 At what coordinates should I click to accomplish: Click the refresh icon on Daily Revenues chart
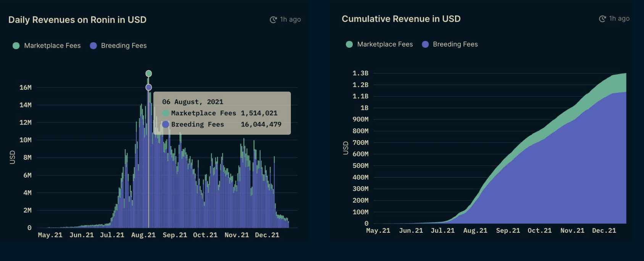(x=273, y=19)
